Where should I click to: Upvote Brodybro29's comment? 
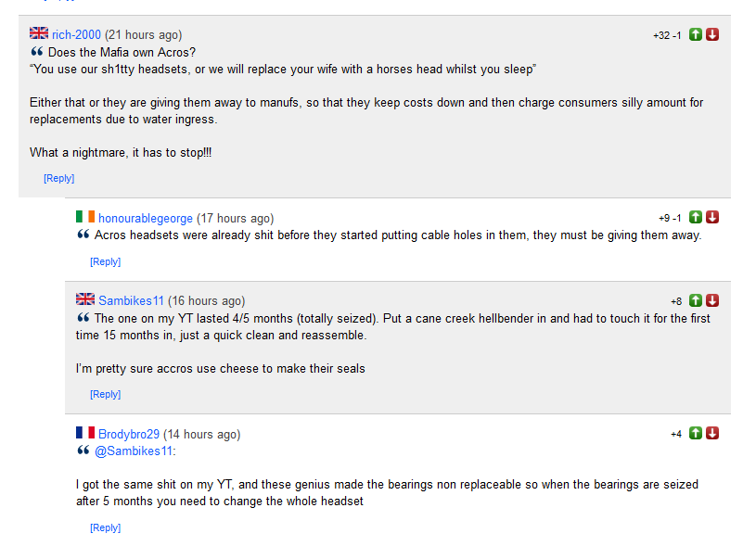click(x=696, y=433)
